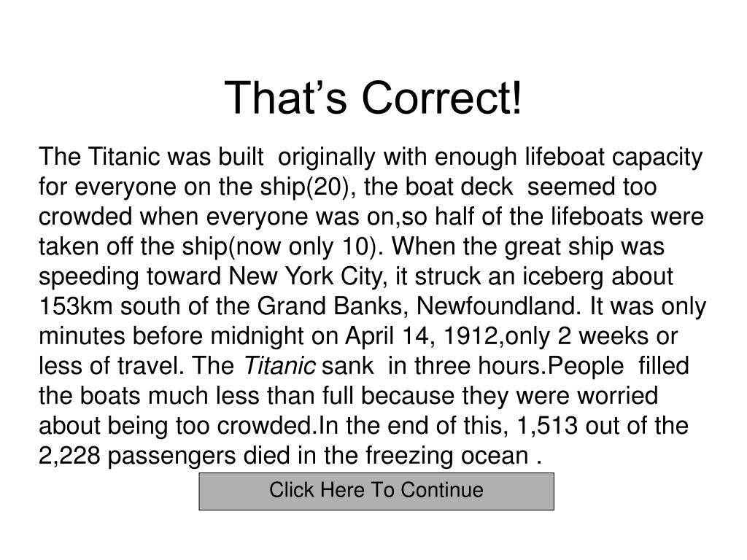Click the 153km distance text

[x=75, y=306]
